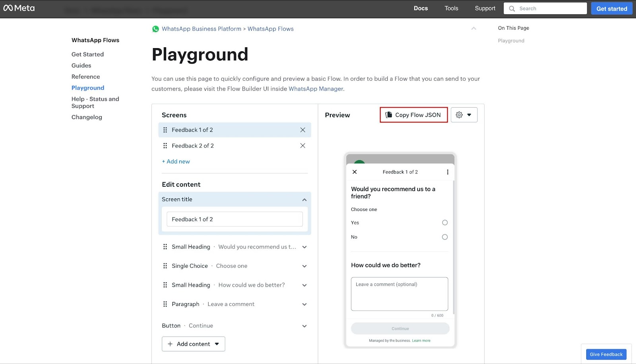Viewport: 636px width, 364px height.
Task: Go to Get Started in sidebar
Action: 87,54
